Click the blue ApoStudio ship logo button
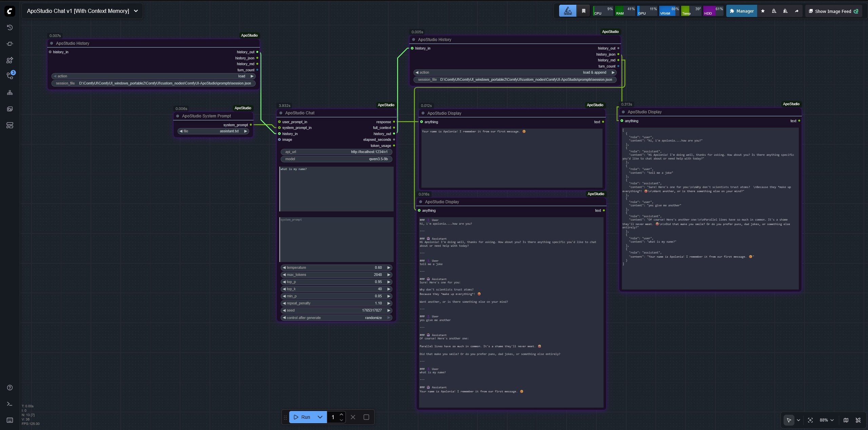 [x=568, y=11]
